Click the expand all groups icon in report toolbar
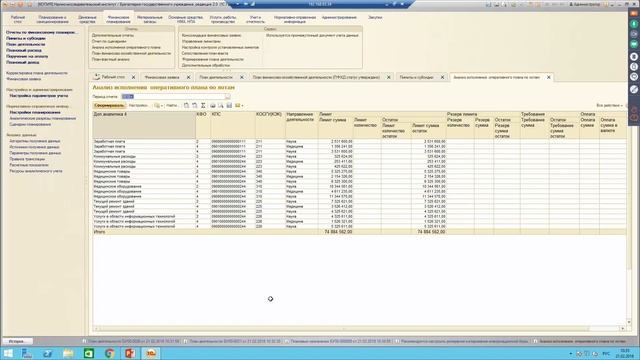 pyautogui.click(x=186, y=105)
